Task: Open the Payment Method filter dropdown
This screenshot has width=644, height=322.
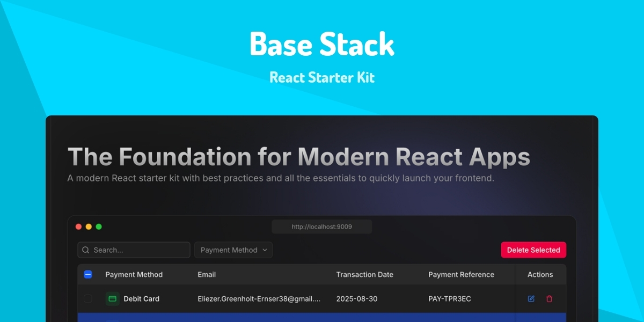Action: [233, 250]
